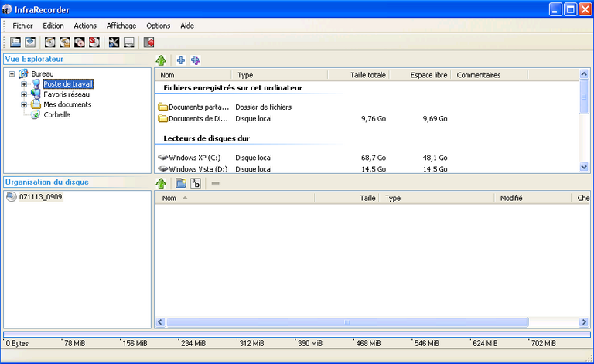Click the 312 MiB mark on space meter
Viewport: 594px width, 364px height.
(x=251, y=344)
